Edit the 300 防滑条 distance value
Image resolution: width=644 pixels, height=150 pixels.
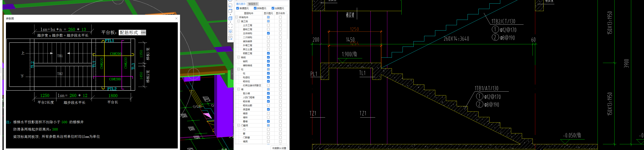(55, 130)
